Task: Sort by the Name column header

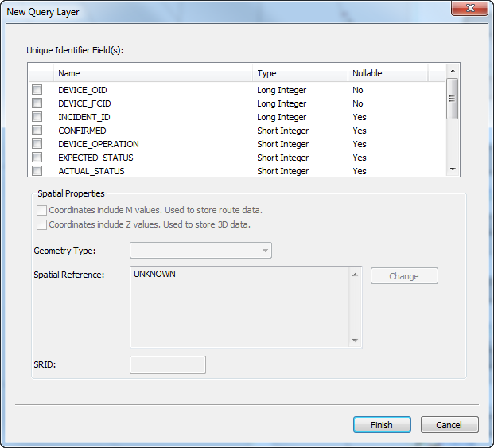Action: click(153, 73)
